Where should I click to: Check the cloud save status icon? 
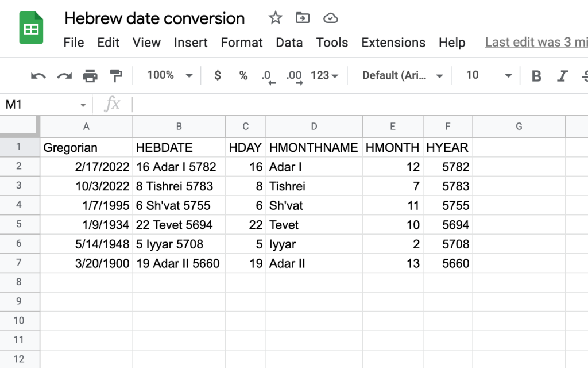tap(330, 18)
